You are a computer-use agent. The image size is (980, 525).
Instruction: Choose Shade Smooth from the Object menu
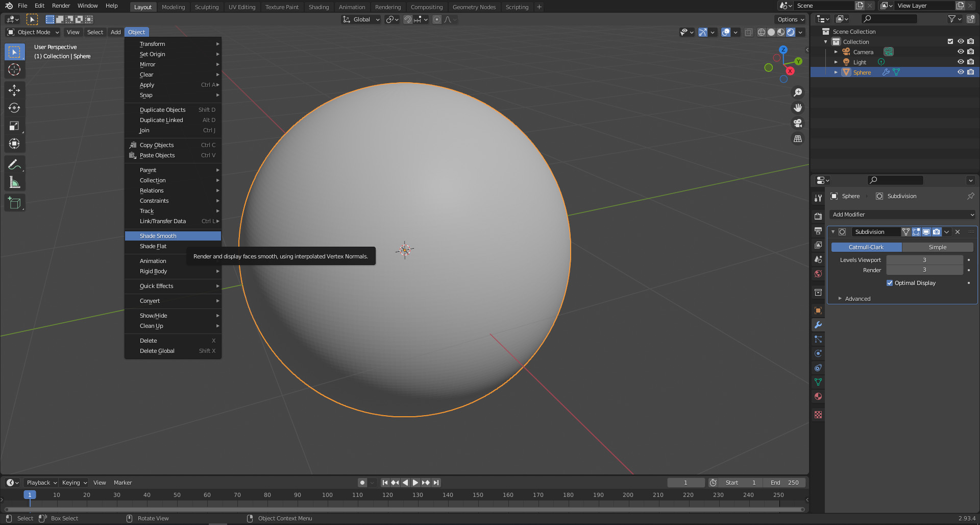point(158,236)
